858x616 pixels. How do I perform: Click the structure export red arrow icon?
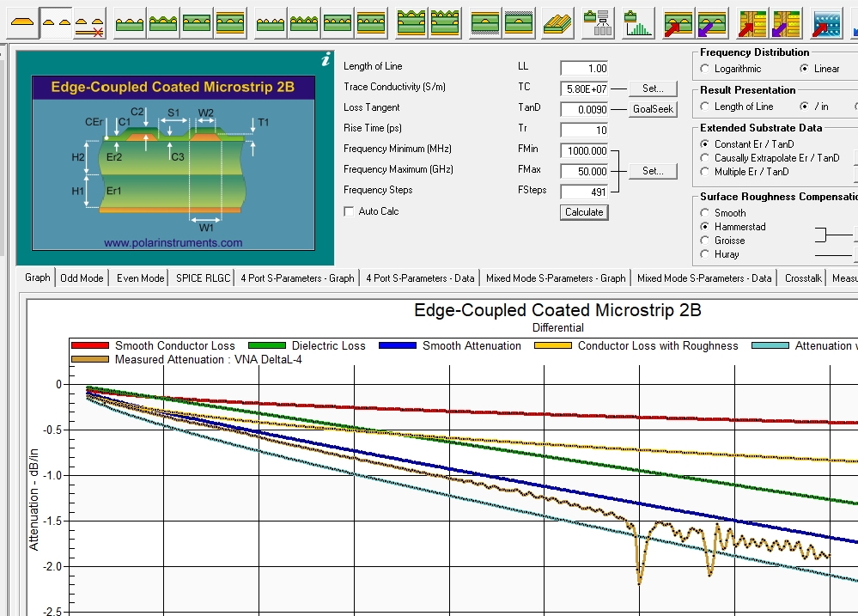point(678,23)
